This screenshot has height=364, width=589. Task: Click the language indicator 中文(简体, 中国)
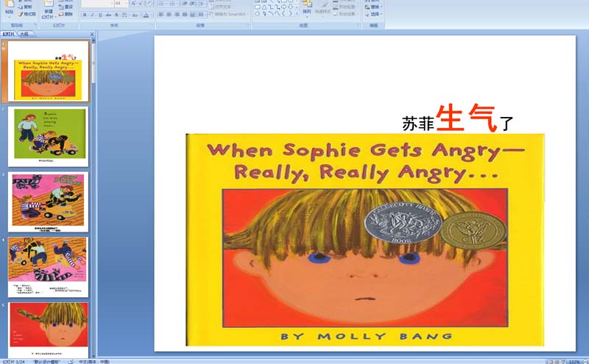pyautogui.click(x=94, y=361)
